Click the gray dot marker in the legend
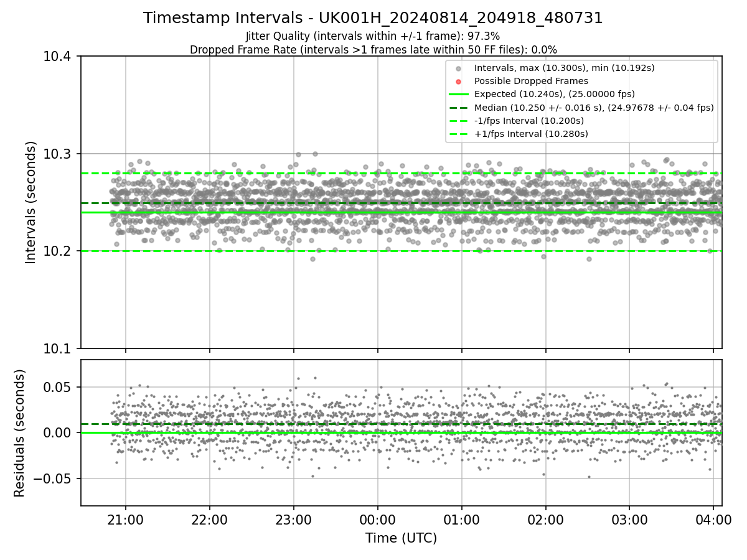Screen dimensions: 747x560 (459, 68)
